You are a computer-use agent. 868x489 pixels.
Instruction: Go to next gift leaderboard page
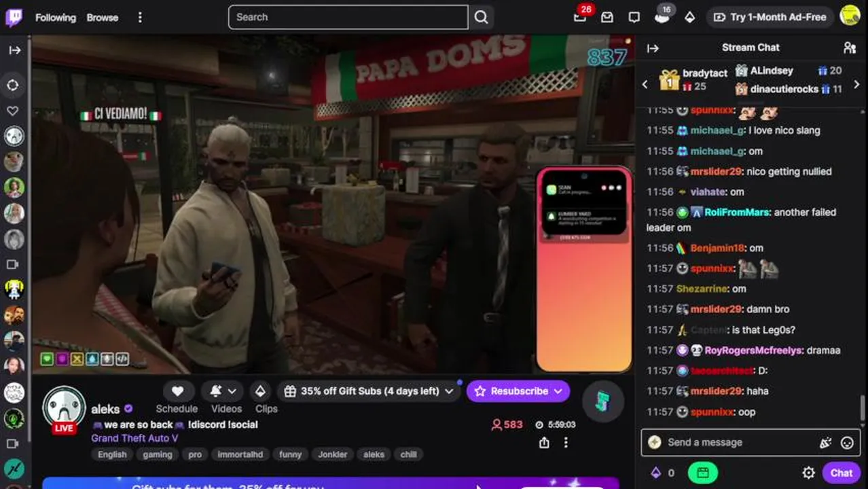click(x=856, y=84)
